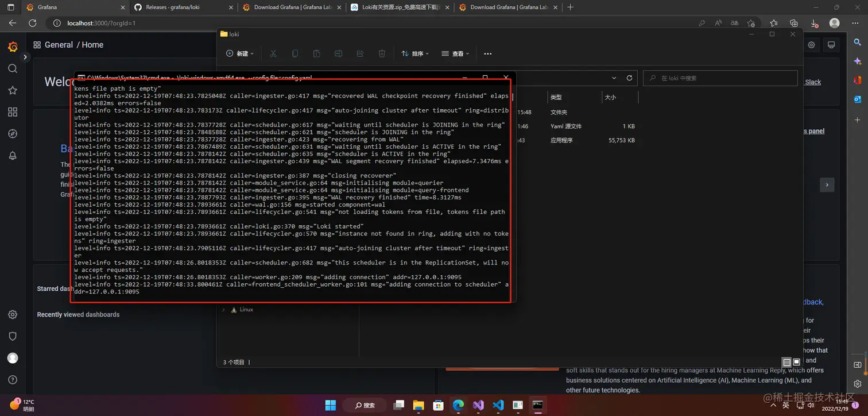This screenshot has height=416, width=868.
Task: Open the 查看 (View) dropdown in Explorer
Action: pyautogui.click(x=455, y=53)
